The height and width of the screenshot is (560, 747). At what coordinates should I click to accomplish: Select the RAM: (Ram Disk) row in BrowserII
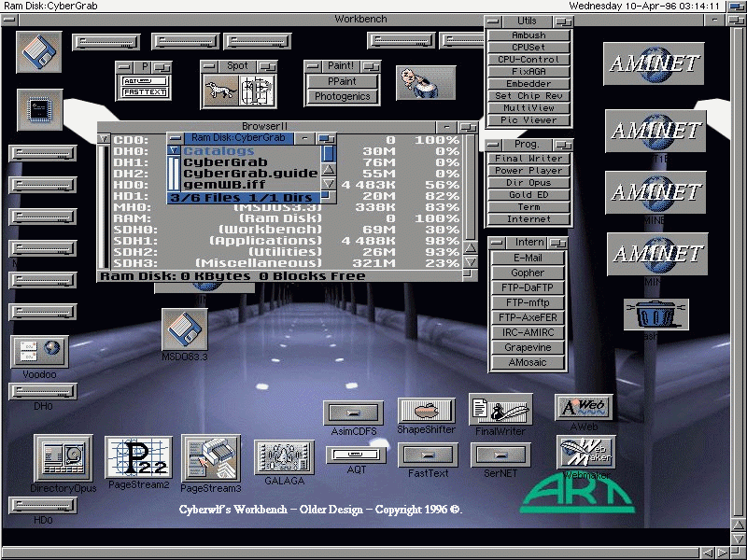[286, 218]
